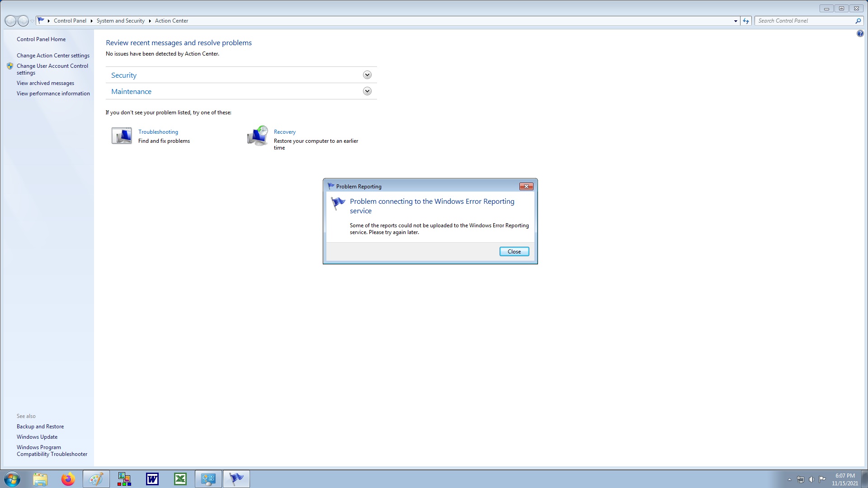Open the root breadcrumb dropdown arrow
This screenshot has height=488, width=868.
coord(48,21)
